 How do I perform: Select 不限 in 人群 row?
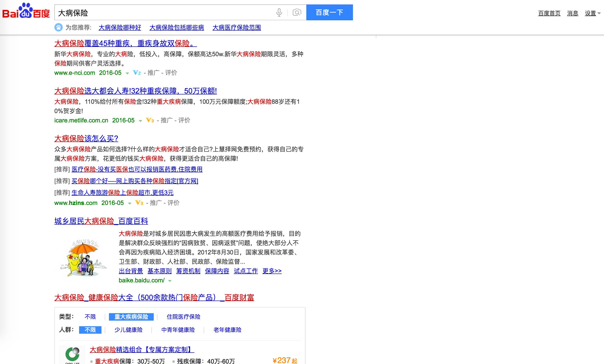tap(90, 330)
